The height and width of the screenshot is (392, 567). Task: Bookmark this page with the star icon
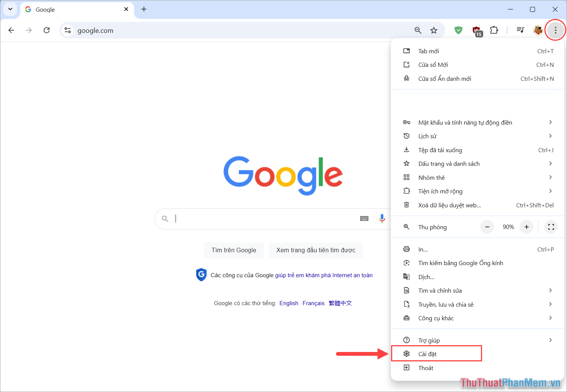(x=434, y=30)
